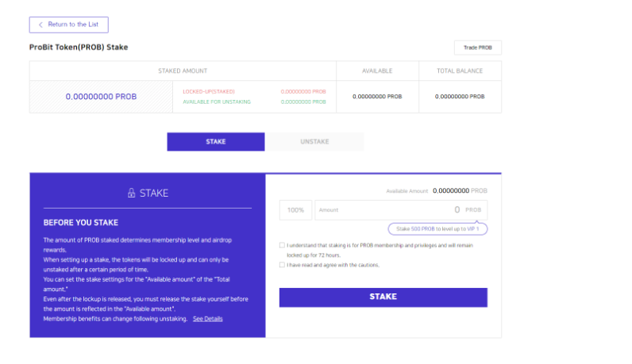The image size is (632, 364).
Task: Click the BEFORE YOU STAKE heading
Action: (81, 223)
